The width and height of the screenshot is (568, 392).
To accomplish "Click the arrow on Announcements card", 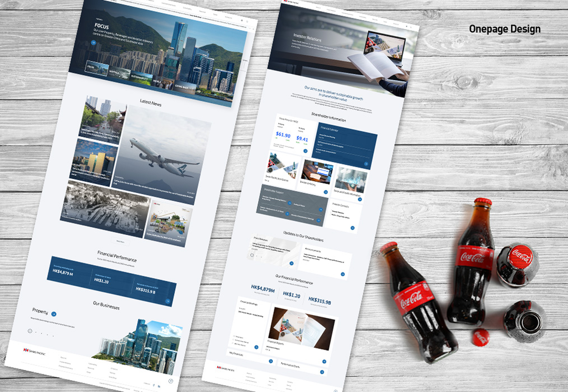I will pos(342,274).
